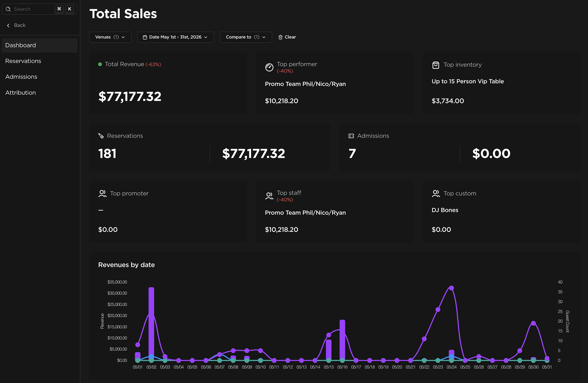Click the 05/01 guest count point
The width and height of the screenshot is (588, 383).
pos(138,344)
